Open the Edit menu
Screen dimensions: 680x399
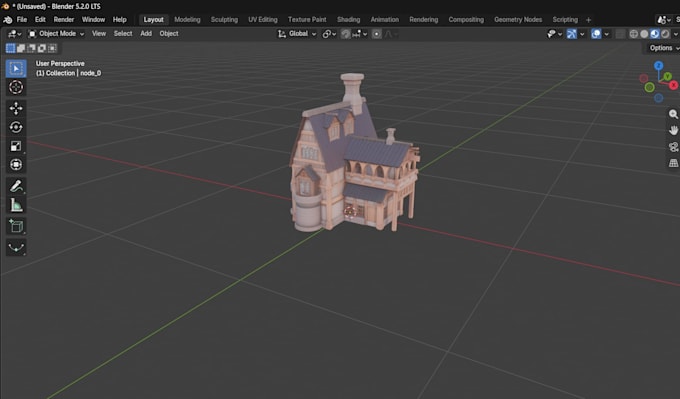click(x=40, y=20)
